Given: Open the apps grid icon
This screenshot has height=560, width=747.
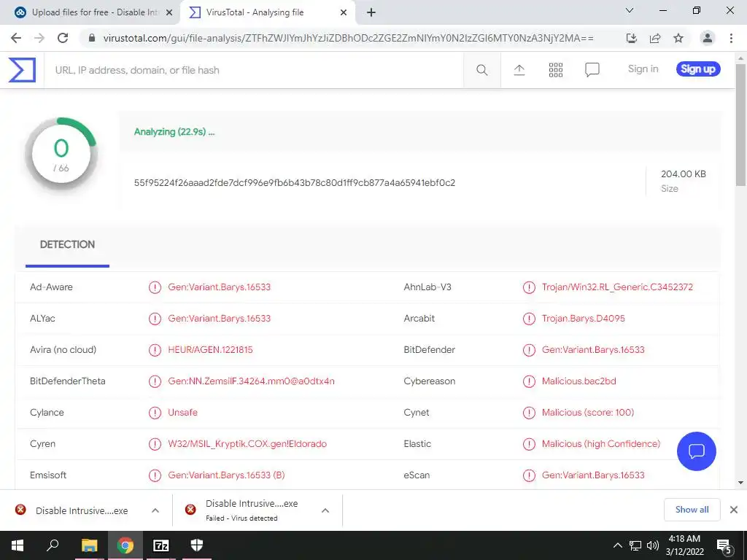Looking at the screenshot, I should [555, 70].
